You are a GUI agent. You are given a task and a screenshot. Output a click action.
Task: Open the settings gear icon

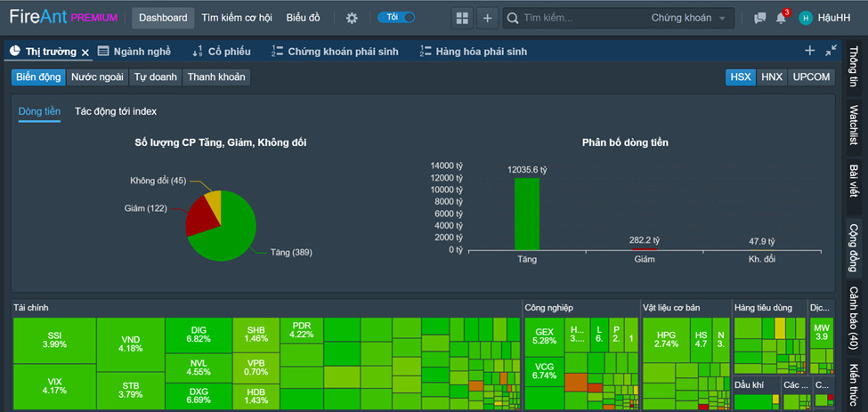click(352, 18)
